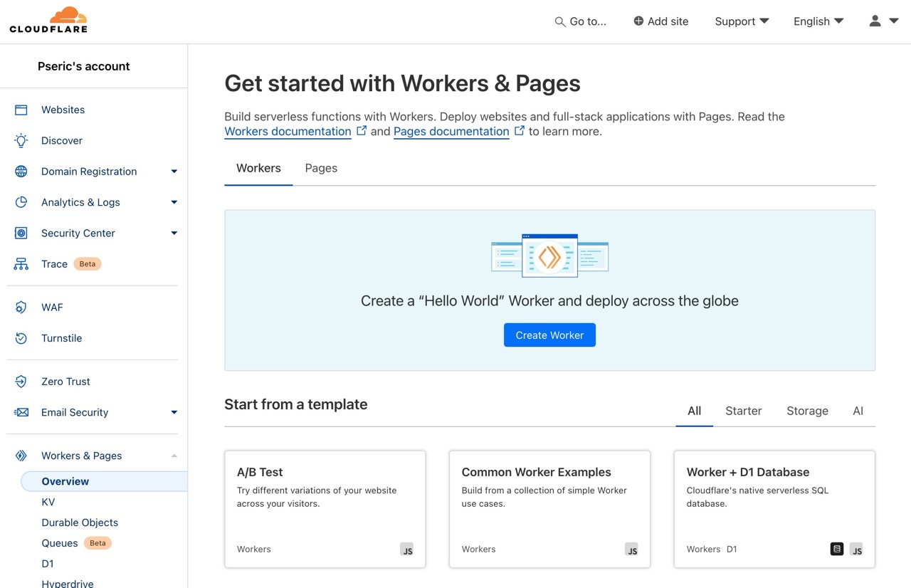The image size is (911, 588).
Task: Open the Worker + D1 Database template card
Action: pyautogui.click(x=774, y=509)
